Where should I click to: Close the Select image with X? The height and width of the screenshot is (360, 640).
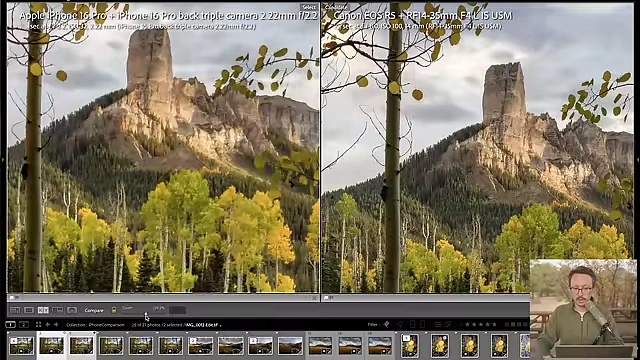tap(314, 298)
